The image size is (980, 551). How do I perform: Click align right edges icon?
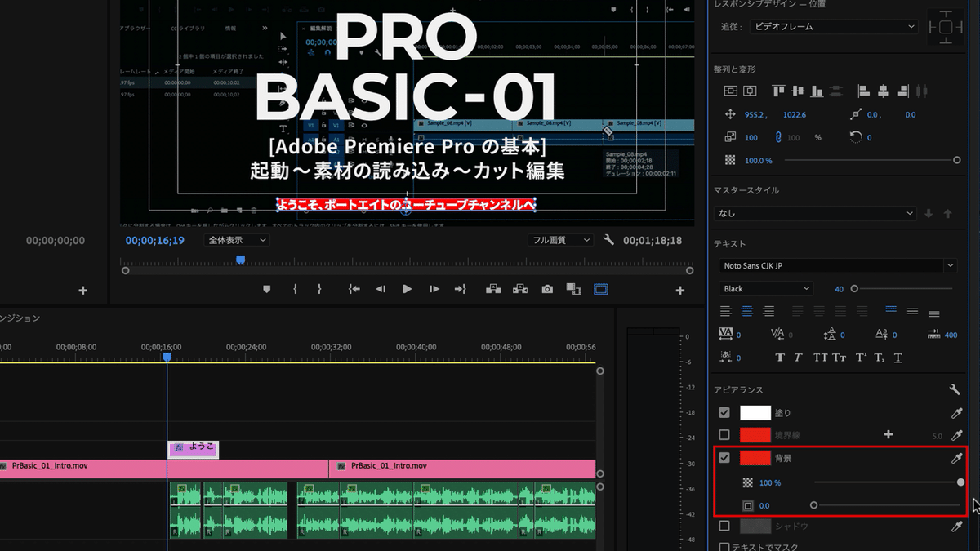click(904, 91)
